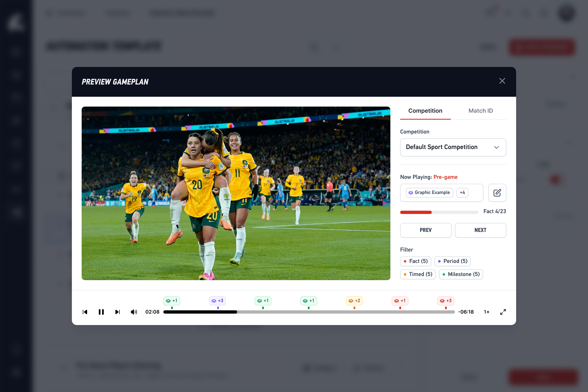Skip to the next track
The height and width of the screenshot is (392, 588).
(x=118, y=312)
